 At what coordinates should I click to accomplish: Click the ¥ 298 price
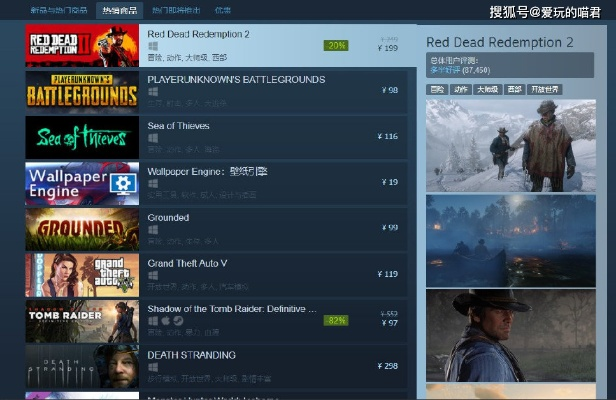[x=388, y=366]
